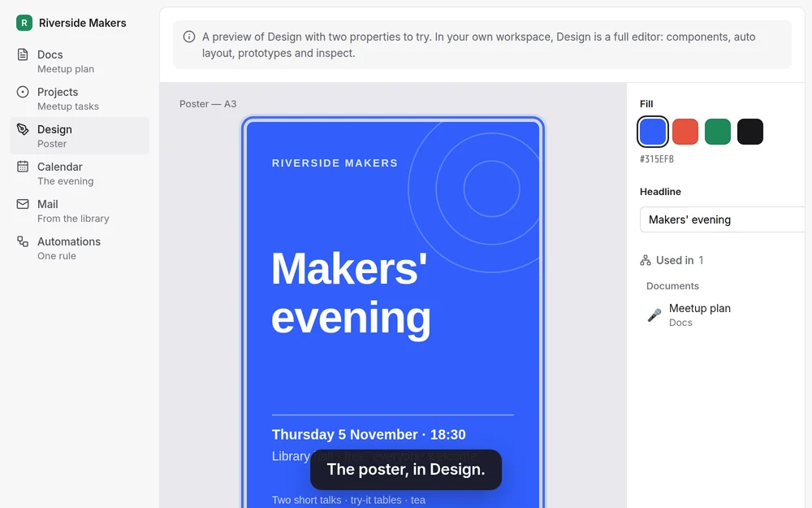This screenshot has height=508, width=812.
Task: Click the #315EFB hex color value
Action: (x=657, y=159)
